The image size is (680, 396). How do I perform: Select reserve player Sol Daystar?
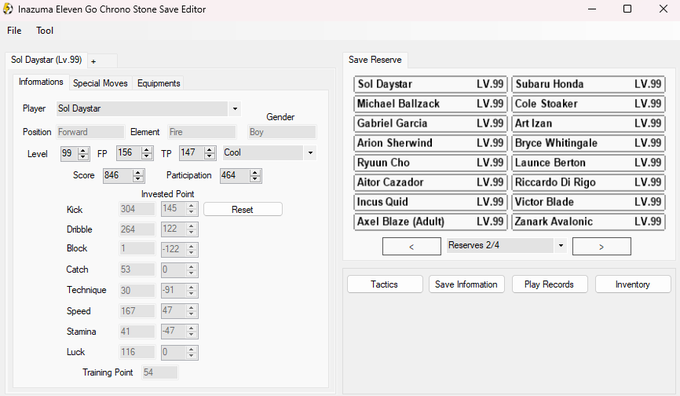tap(430, 84)
